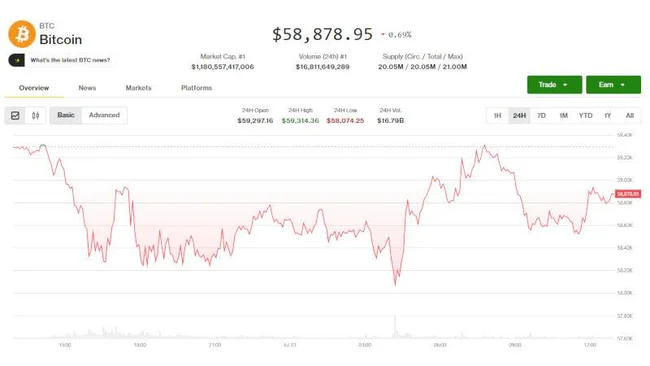Select the 1H time range button

click(x=497, y=116)
